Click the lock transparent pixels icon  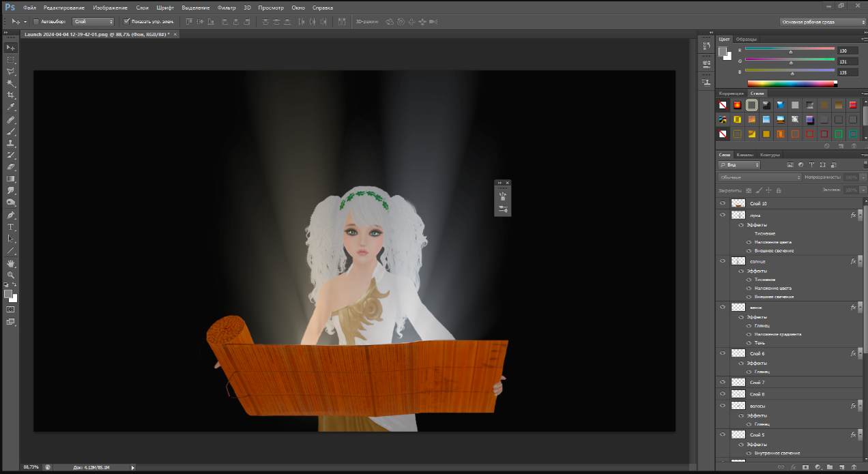pyautogui.click(x=749, y=190)
